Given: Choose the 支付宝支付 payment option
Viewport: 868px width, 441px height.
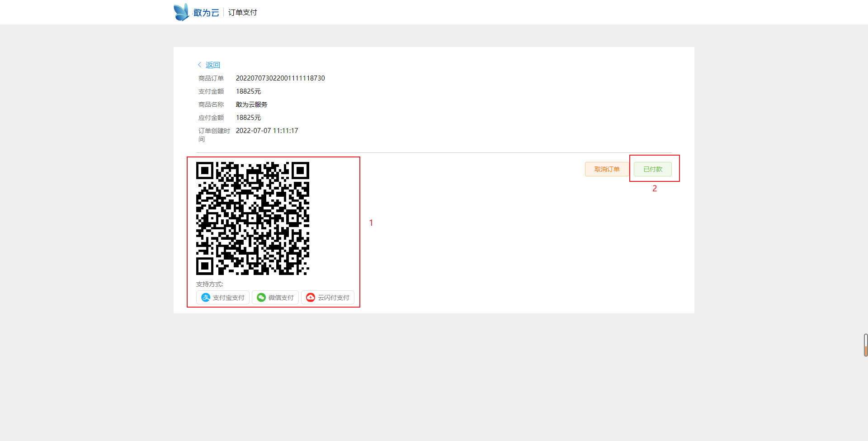Looking at the screenshot, I should [223, 297].
